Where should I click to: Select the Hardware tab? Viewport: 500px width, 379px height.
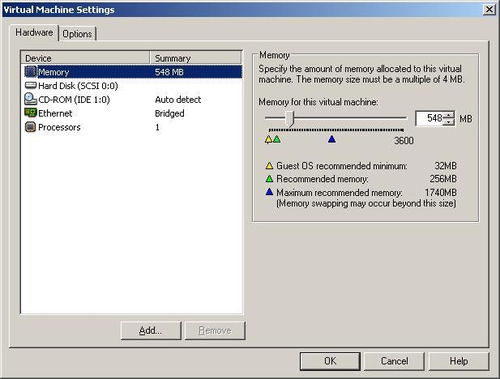pos(34,33)
